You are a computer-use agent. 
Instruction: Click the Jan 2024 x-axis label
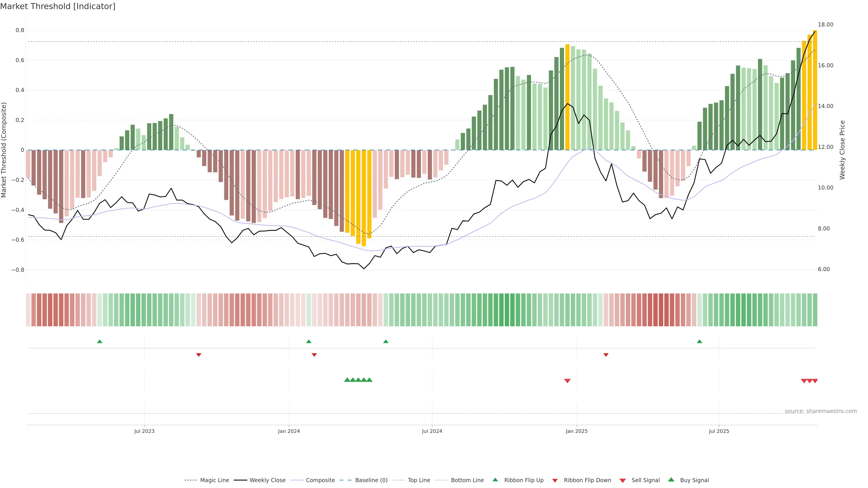(x=289, y=431)
